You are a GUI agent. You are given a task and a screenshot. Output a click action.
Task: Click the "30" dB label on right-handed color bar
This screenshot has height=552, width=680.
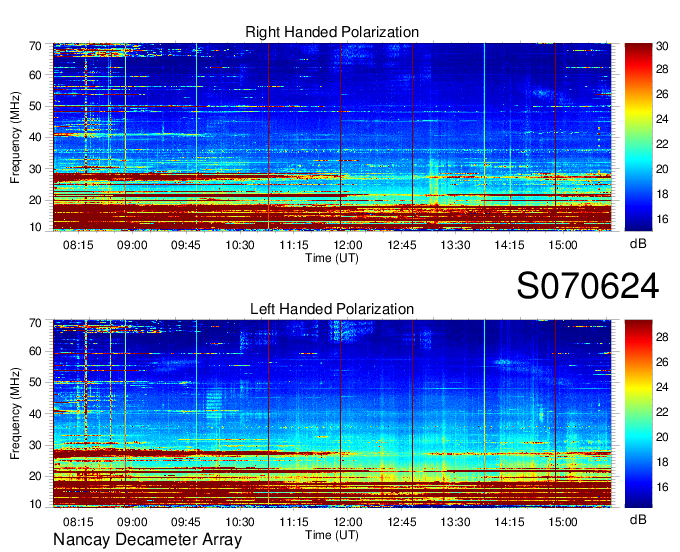point(662,46)
